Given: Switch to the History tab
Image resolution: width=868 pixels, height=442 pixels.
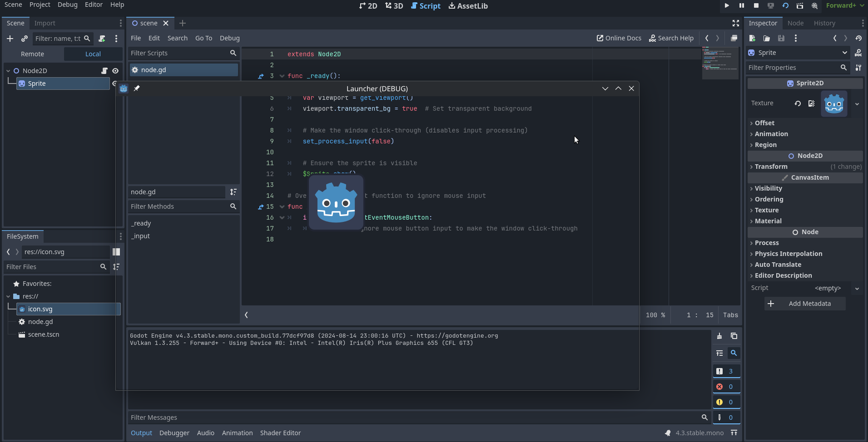Looking at the screenshot, I should click(x=824, y=23).
